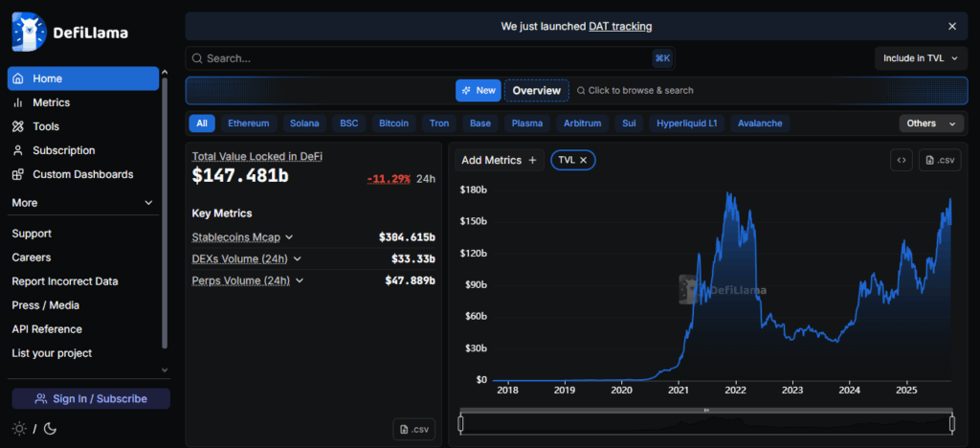Open the Others chains dropdown
The width and height of the screenshot is (980, 448).
click(930, 123)
